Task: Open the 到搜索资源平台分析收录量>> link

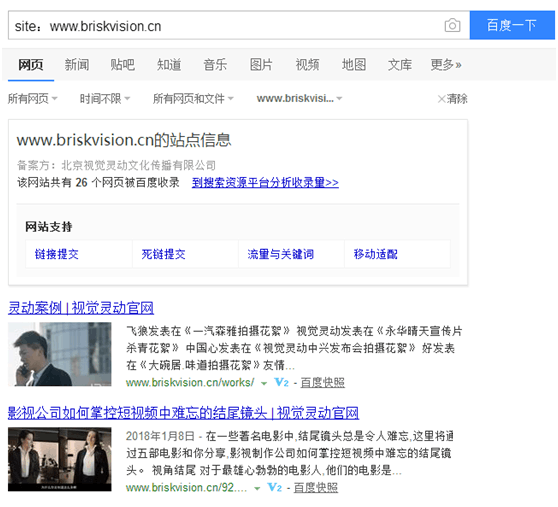Action: (x=265, y=183)
